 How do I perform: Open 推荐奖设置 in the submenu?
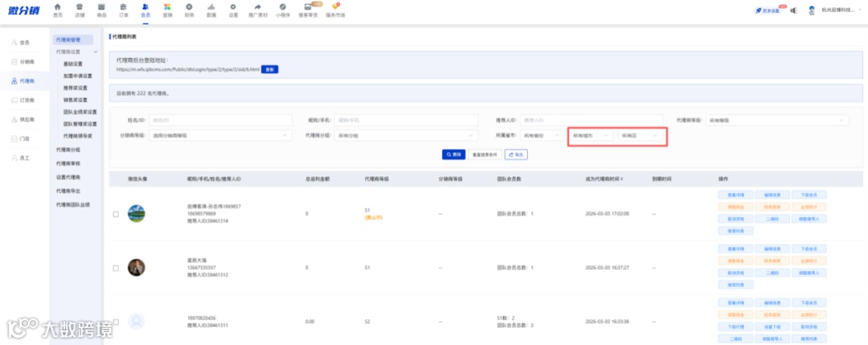point(76,88)
